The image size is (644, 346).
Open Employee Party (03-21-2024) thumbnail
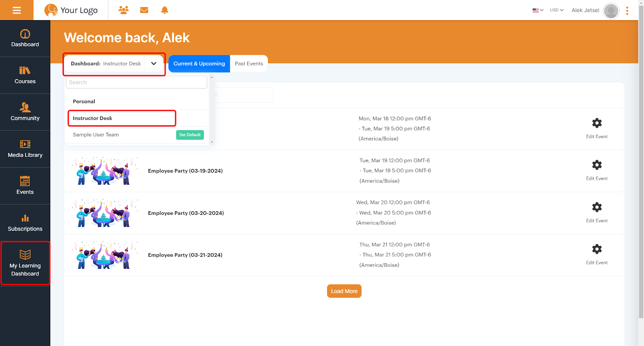click(105, 255)
